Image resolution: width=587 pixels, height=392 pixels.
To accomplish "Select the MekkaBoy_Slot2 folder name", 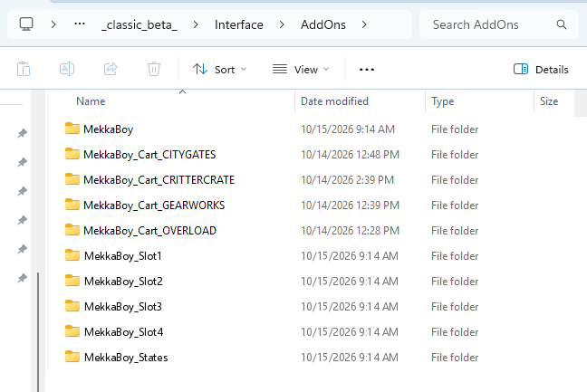I will pos(123,282).
